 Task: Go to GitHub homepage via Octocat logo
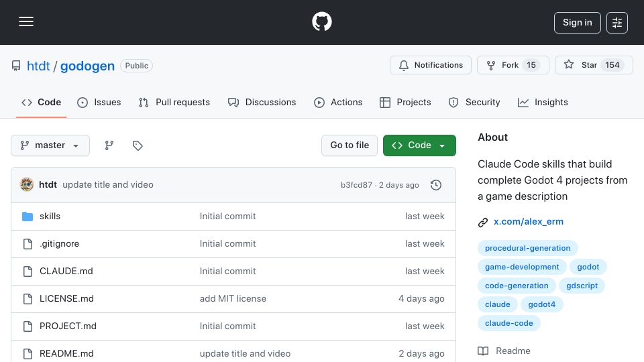pos(321,21)
